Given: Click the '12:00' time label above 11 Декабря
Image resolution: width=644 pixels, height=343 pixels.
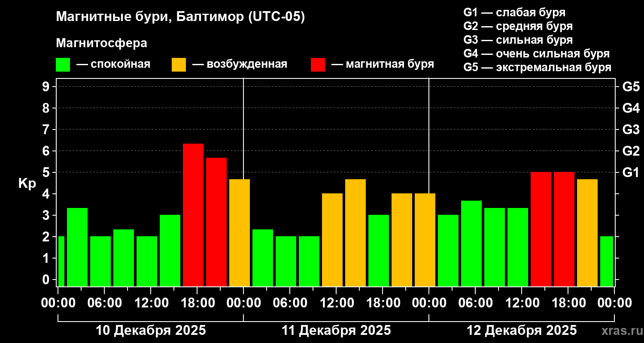Looking at the screenshot, I should [x=336, y=303].
